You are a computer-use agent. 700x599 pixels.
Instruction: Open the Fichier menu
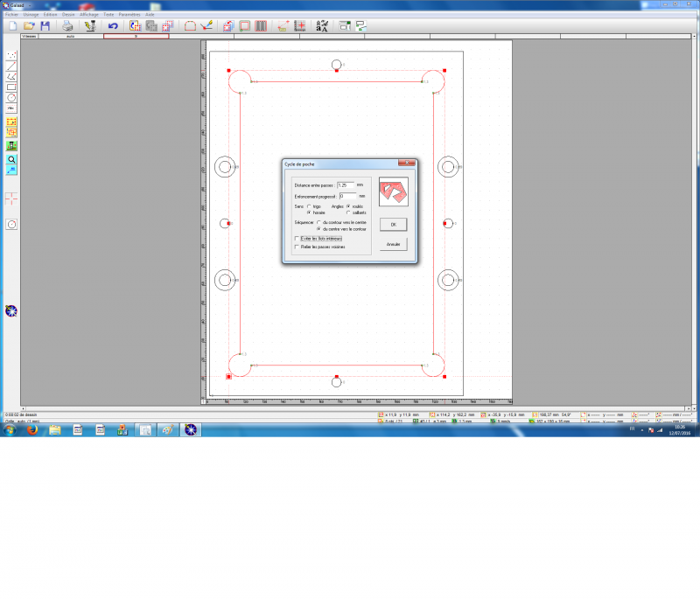(x=11, y=15)
